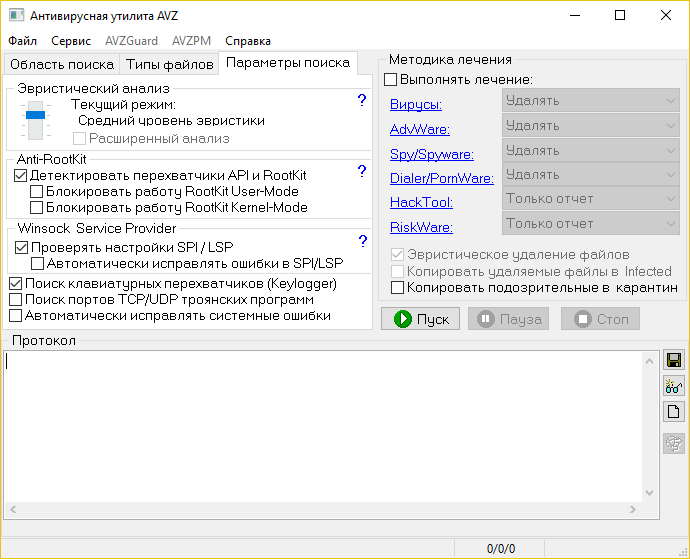The height and width of the screenshot is (559, 690).
Task: Click the heuristic level slider thumb
Action: [35, 115]
